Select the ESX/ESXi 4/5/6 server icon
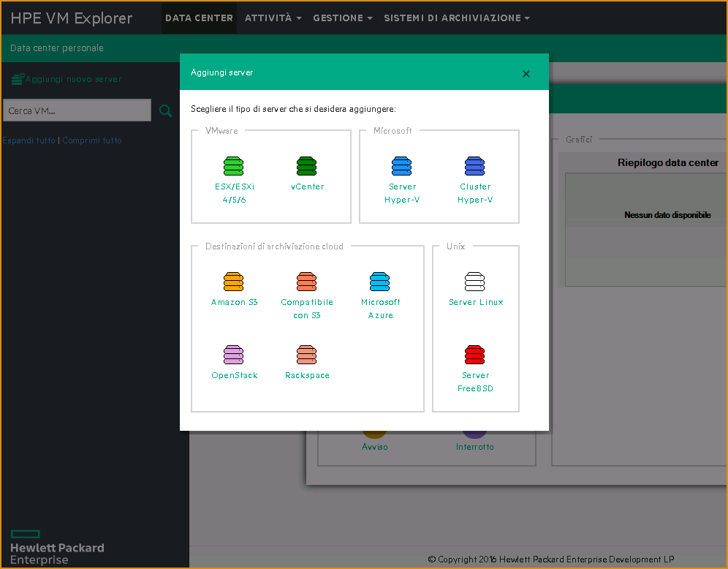This screenshot has width=728, height=569. pos(234,166)
